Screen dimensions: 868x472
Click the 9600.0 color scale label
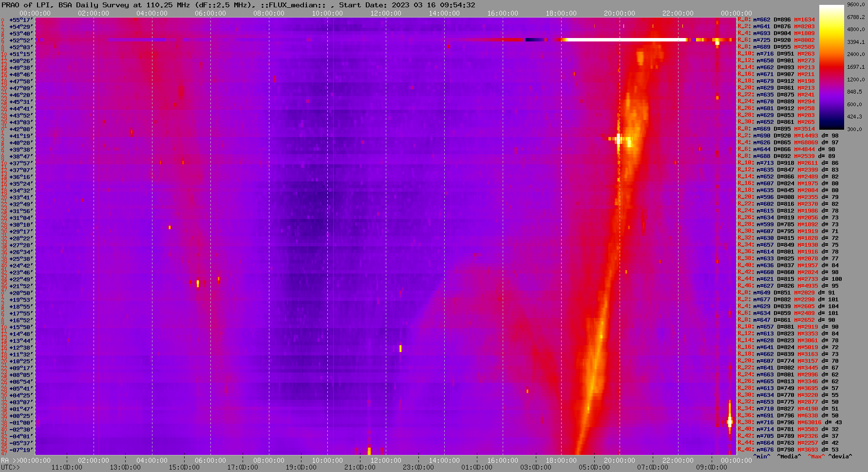(856, 4)
